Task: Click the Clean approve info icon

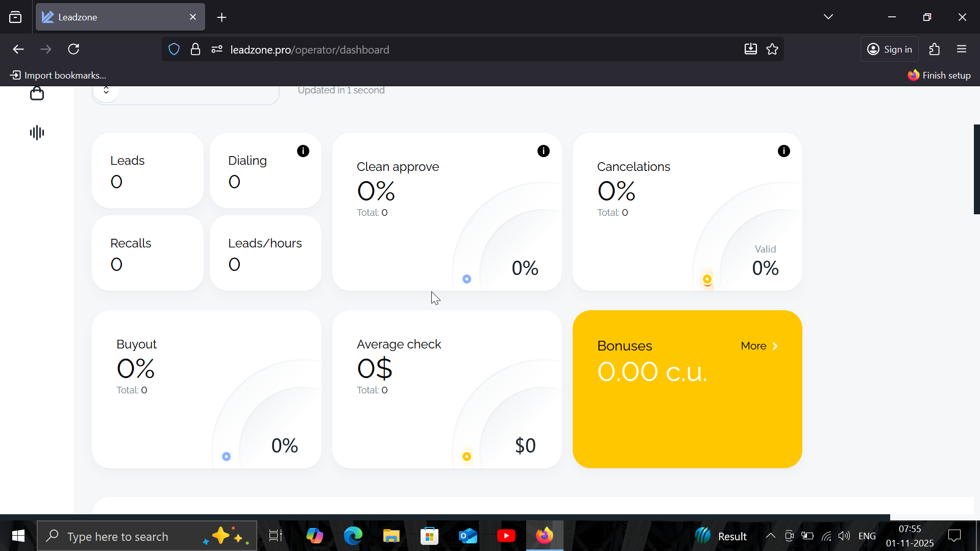Action: [x=543, y=151]
